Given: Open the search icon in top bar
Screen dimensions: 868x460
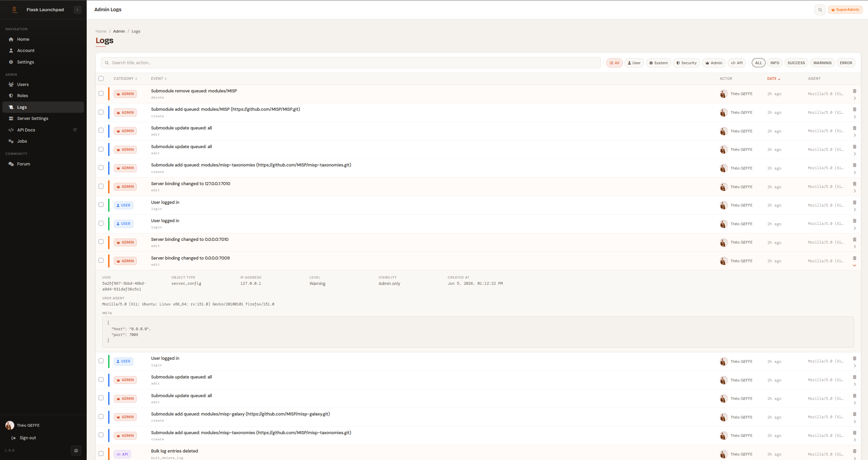Looking at the screenshot, I should [x=820, y=10].
